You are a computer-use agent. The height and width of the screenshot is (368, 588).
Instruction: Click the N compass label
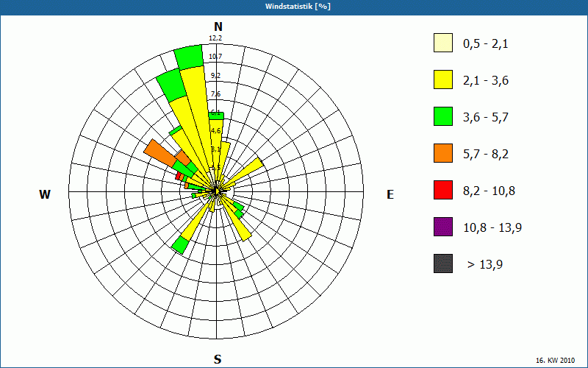(x=218, y=26)
